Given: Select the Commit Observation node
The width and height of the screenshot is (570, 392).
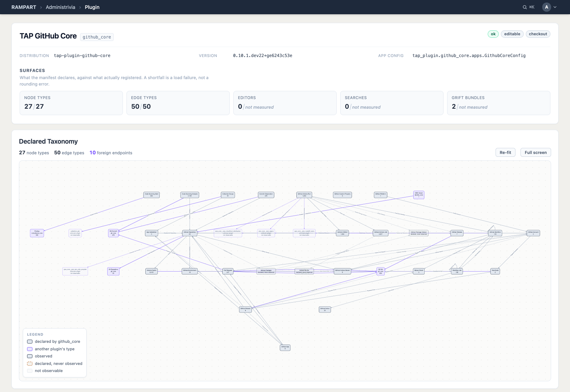Looking at the screenshot, I should (266, 195).
